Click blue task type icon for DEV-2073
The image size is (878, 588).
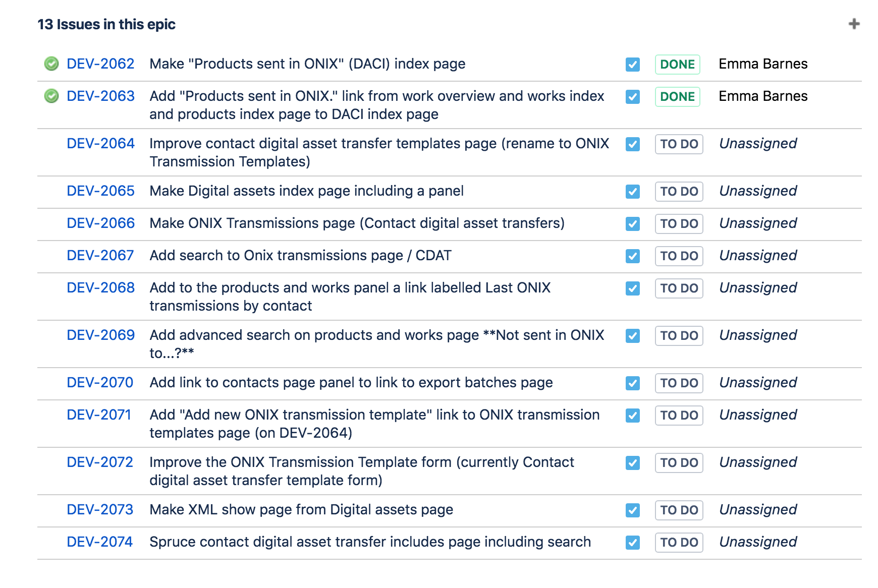pyautogui.click(x=632, y=510)
